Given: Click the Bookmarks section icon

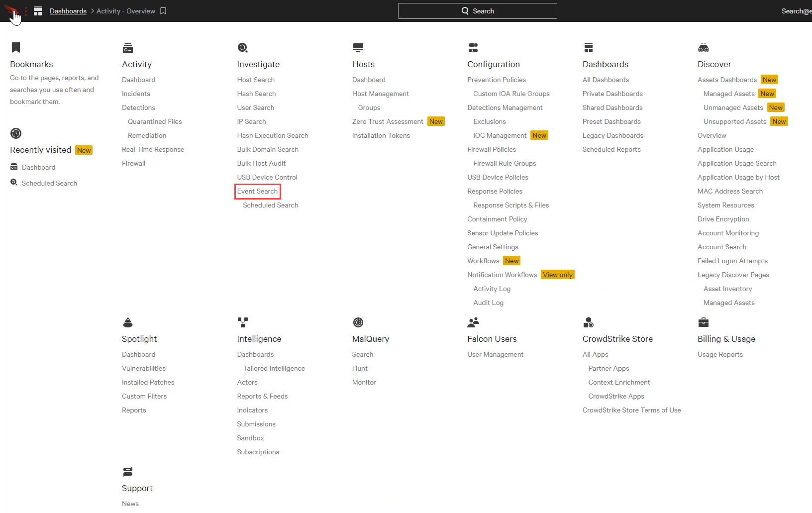Looking at the screenshot, I should [x=16, y=47].
